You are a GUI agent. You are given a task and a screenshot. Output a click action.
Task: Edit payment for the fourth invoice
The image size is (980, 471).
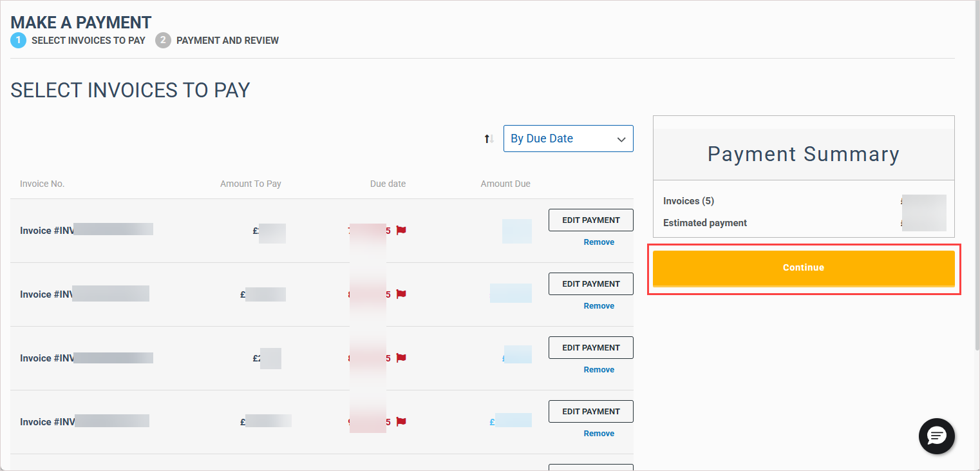[590, 412]
